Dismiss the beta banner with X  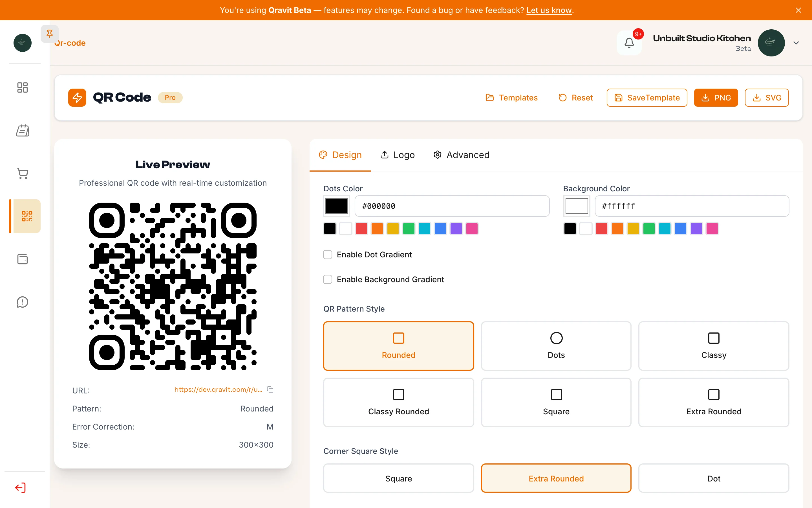click(x=798, y=10)
